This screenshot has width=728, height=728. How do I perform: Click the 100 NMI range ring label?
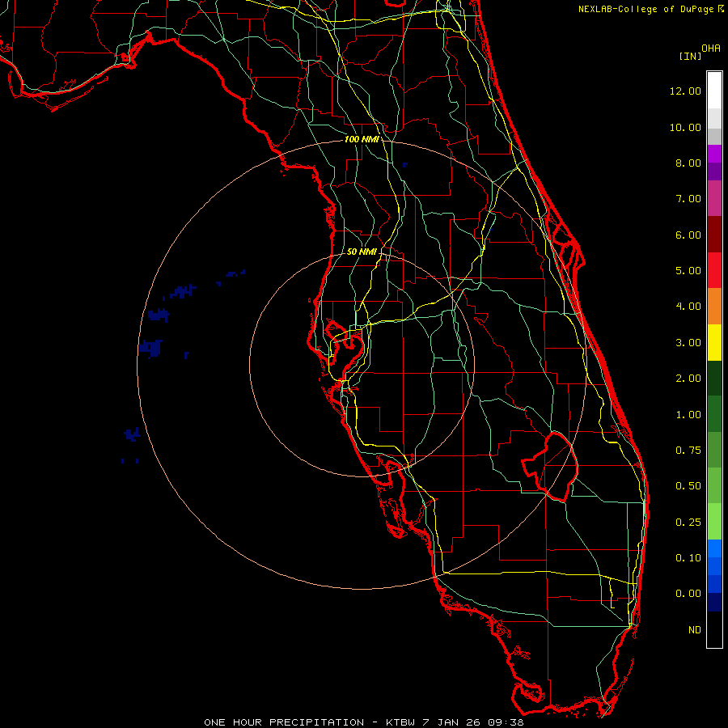(x=362, y=139)
